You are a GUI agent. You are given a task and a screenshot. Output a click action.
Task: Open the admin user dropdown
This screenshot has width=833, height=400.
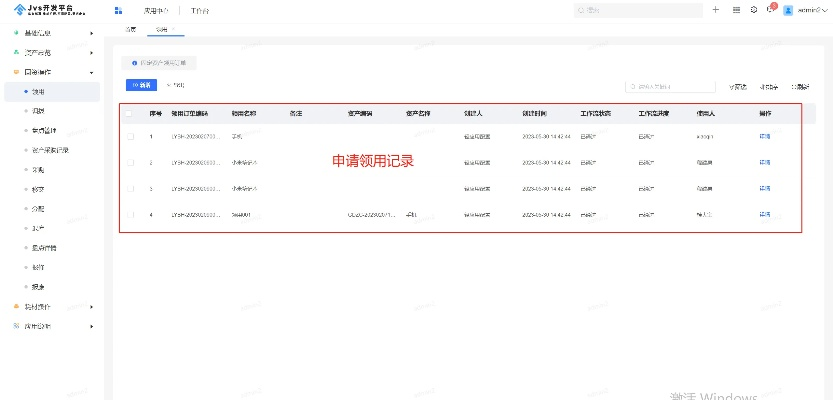pos(813,10)
